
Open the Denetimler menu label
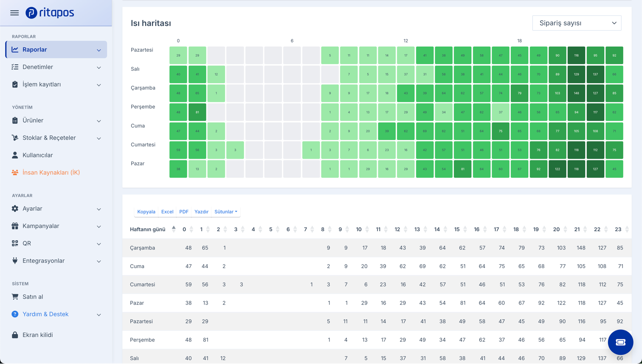(38, 67)
